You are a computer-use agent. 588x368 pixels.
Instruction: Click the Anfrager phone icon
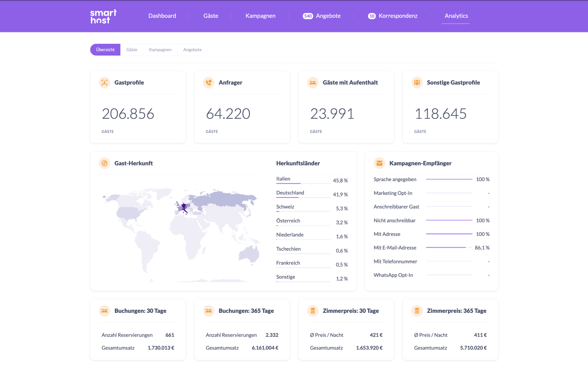pos(209,82)
